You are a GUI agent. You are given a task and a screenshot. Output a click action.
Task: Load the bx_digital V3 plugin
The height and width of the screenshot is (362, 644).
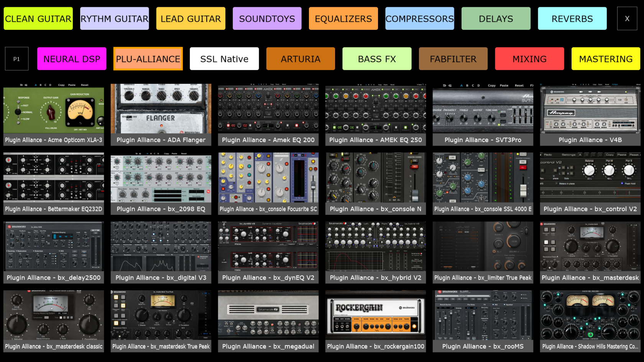click(161, 252)
